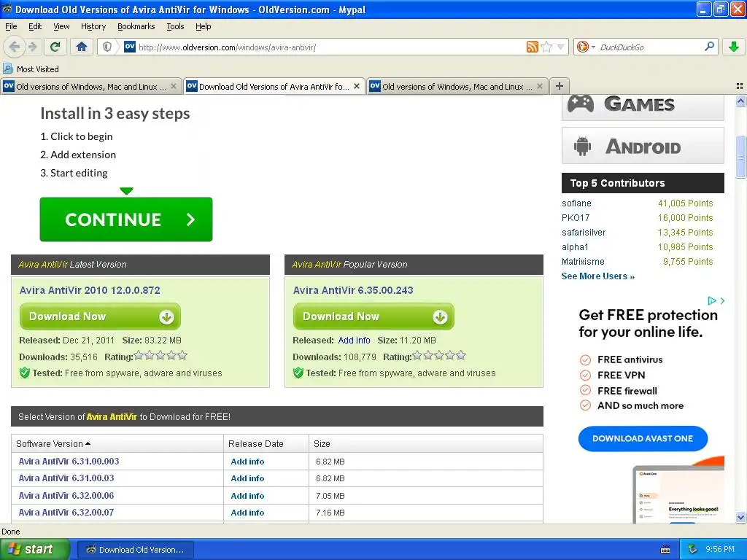Click the See More Users link
The width and height of the screenshot is (747, 560).
tap(598, 276)
